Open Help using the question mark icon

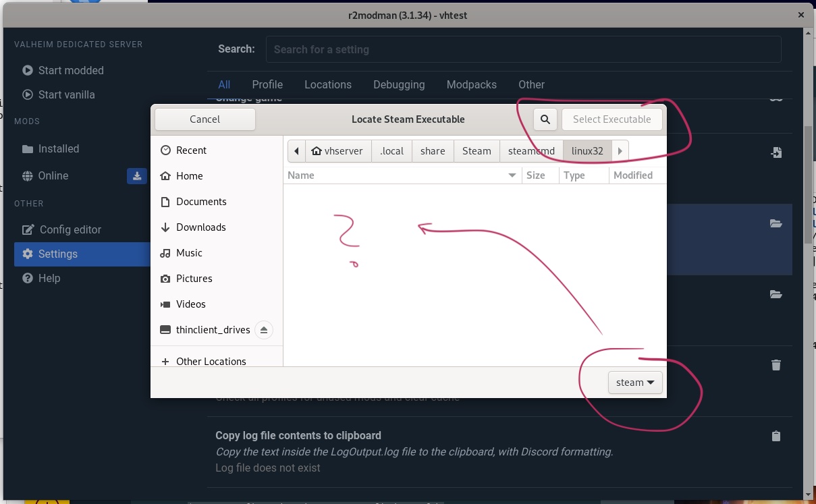(27, 278)
